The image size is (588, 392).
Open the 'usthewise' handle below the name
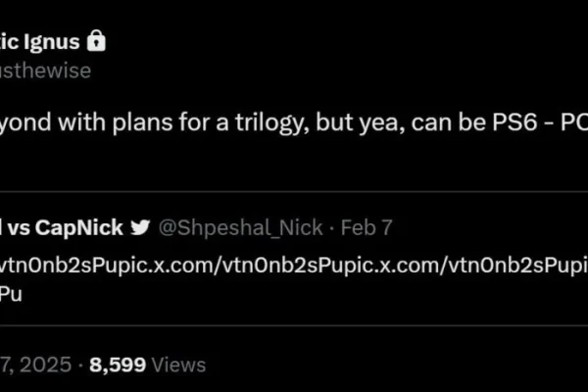pyautogui.click(x=45, y=71)
